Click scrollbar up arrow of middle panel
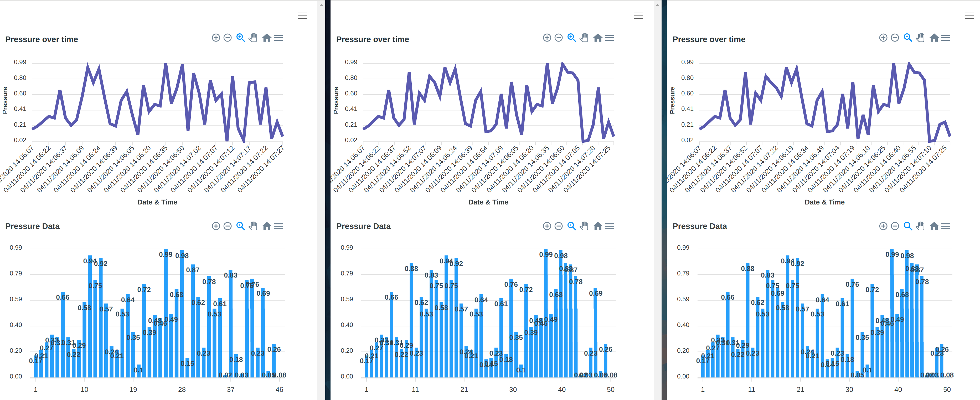This screenshot has height=400, width=980. 657,5
